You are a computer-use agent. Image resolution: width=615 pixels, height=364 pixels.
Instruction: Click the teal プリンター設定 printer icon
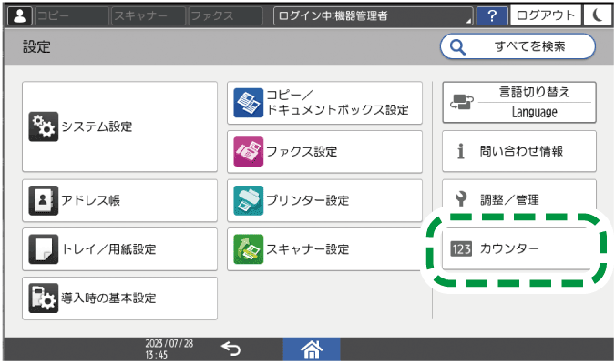tap(248, 200)
